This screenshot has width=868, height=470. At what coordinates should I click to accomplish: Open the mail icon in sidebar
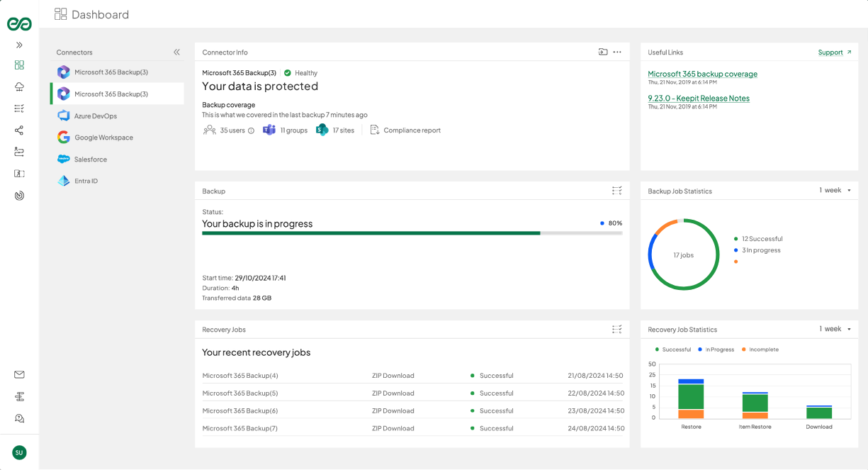(x=19, y=375)
